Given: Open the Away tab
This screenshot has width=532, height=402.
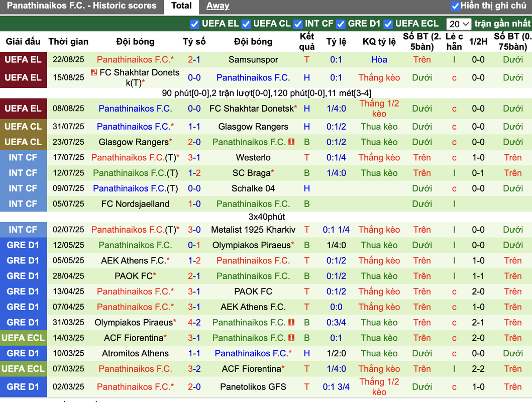Looking at the screenshot, I should pyautogui.click(x=218, y=6).
